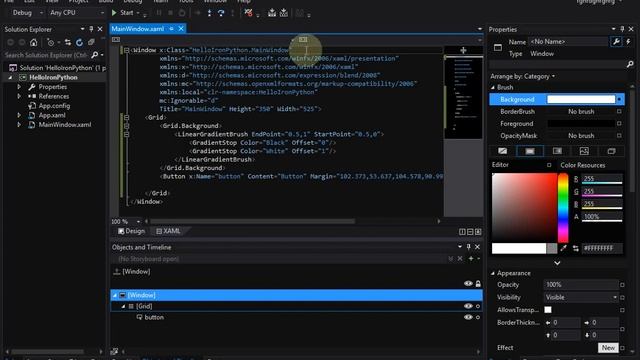Click the Step Into debug toolbar icon

[x=209, y=13]
